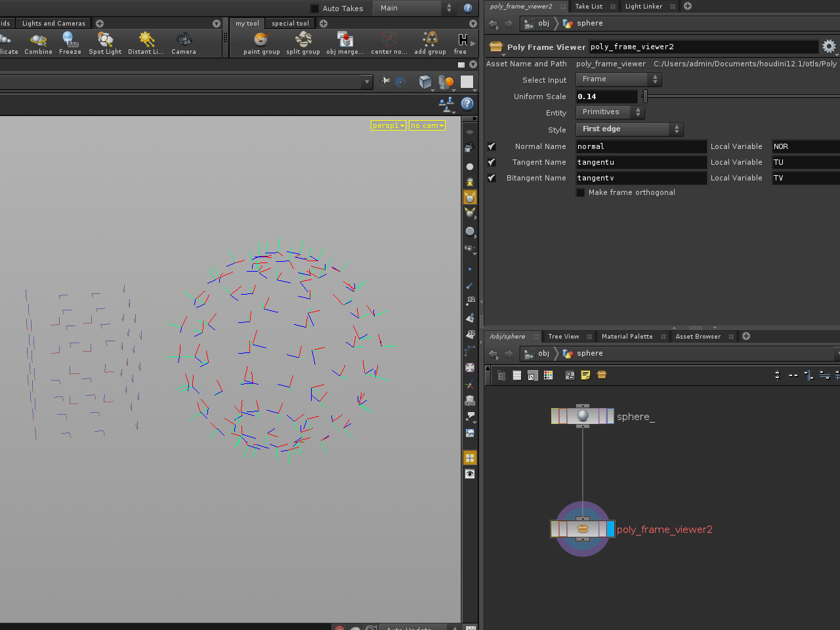This screenshot has height=630, width=840.
Task: Create a sticky note in the network editor
Action: pos(585,375)
